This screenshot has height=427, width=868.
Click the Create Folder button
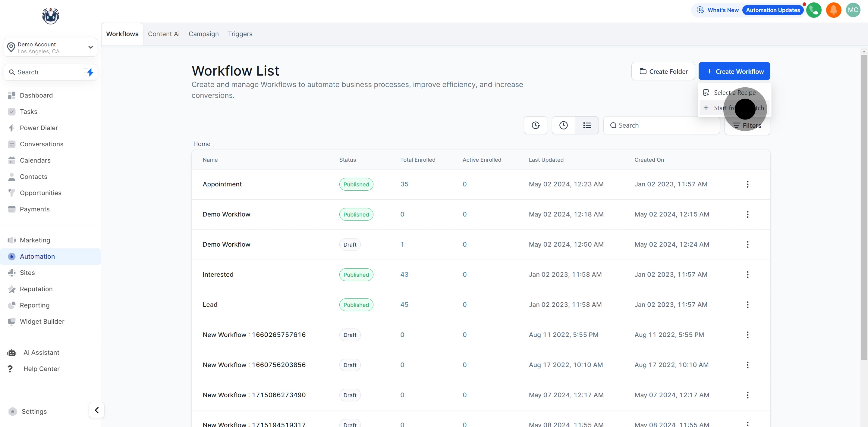(663, 71)
